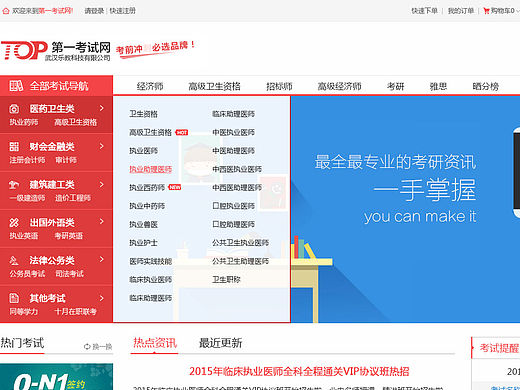Open the 中西医执业医师 link
520x390 pixels.
click(237, 169)
